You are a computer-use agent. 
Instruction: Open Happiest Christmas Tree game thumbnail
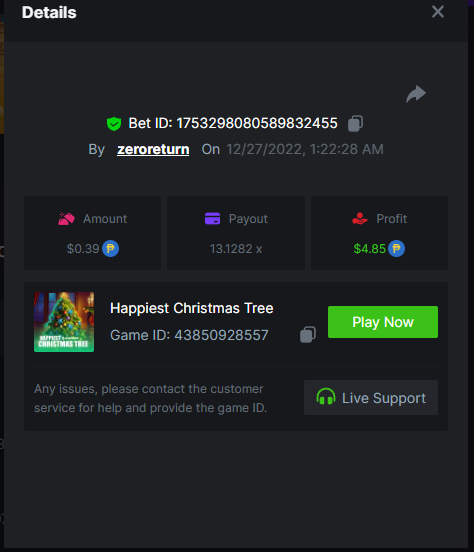[64, 322]
